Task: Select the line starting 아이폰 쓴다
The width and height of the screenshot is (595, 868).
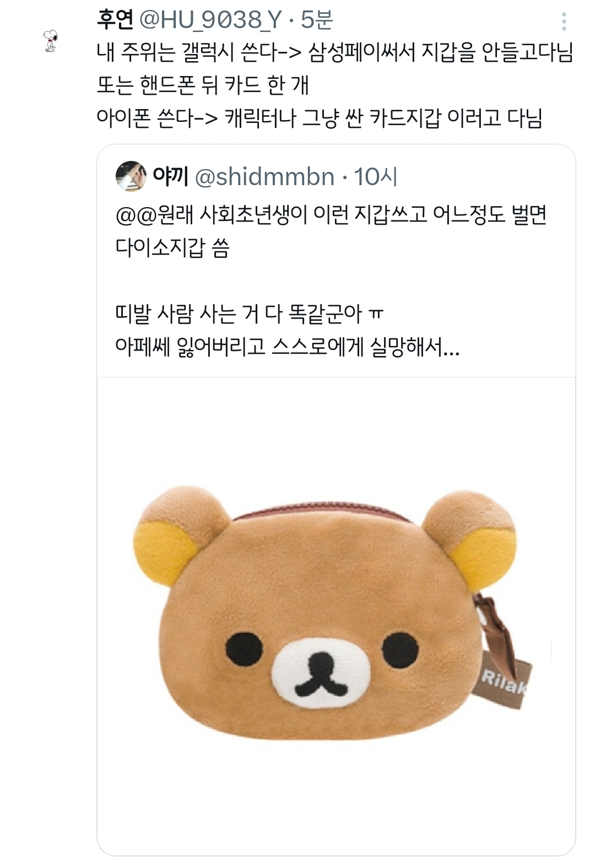Action: tap(320, 117)
